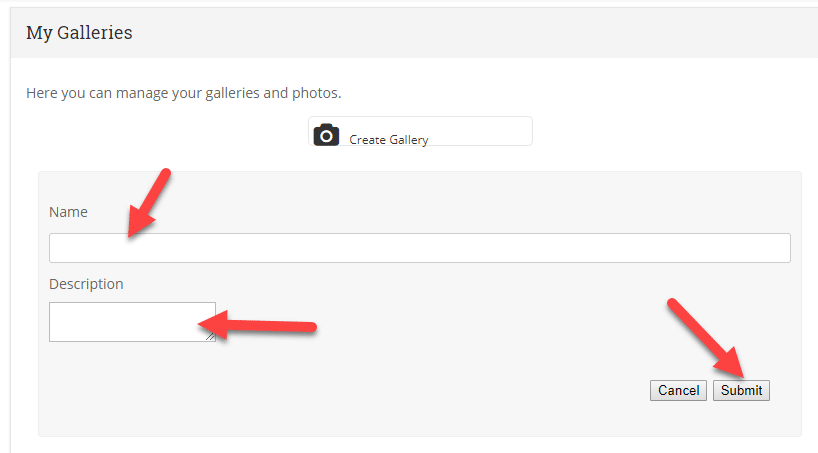
Task: Click the red arrow pointing at Description box
Action: [257, 326]
